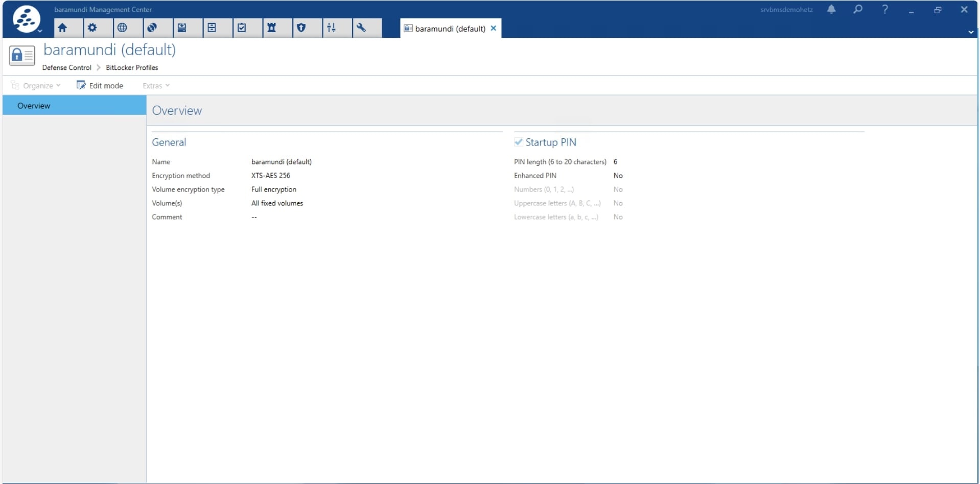Image resolution: width=980 pixels, height=484 pixels.
Task: Click name value baramundi (default)
Action: tap(282, 162)
